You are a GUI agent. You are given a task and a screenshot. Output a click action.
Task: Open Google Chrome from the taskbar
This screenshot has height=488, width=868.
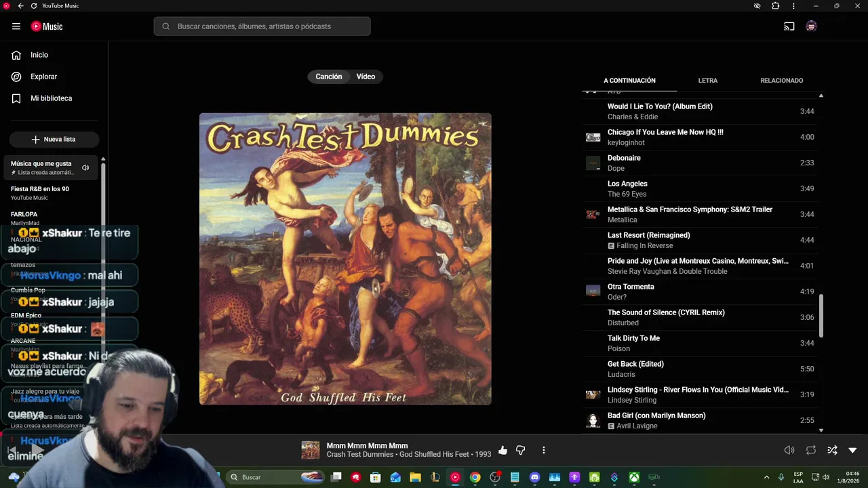(x=475, y=477)
